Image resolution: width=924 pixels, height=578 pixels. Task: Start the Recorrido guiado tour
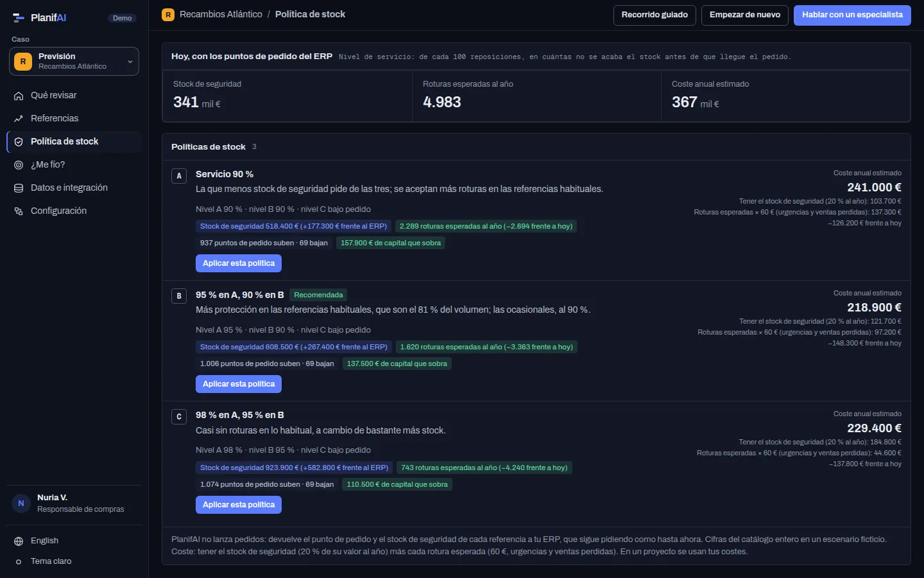[x=654, y=15]
